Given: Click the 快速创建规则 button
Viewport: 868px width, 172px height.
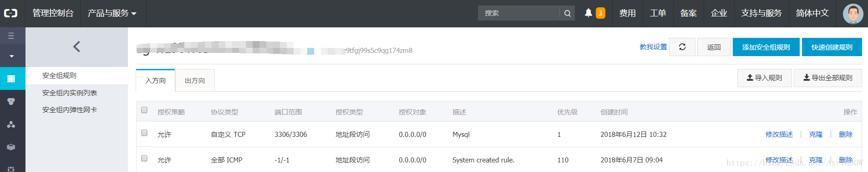Looking at the screenshot, I should click(832, 47).
